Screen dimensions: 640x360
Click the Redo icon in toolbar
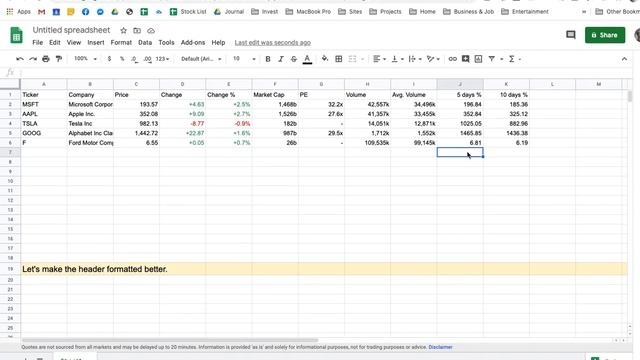[33, 59]
